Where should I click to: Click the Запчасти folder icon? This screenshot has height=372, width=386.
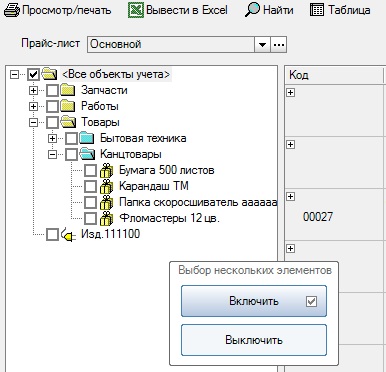[68, 90]
